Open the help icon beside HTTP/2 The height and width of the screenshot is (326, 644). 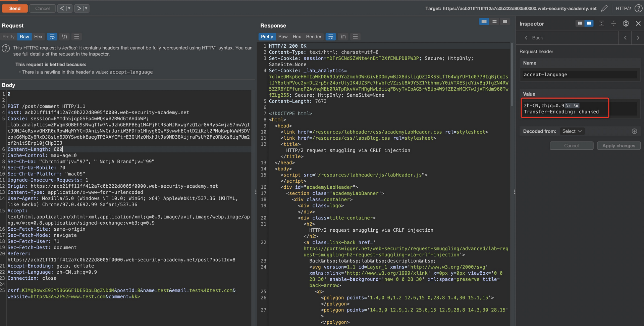[x=638, y=8]
